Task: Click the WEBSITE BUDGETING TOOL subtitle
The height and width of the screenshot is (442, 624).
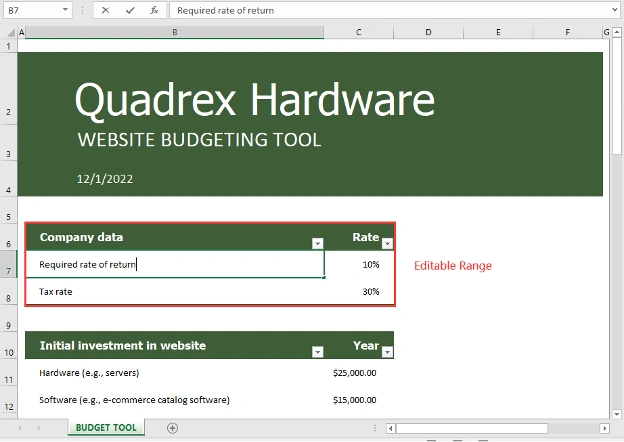Action: pos(199,140)
